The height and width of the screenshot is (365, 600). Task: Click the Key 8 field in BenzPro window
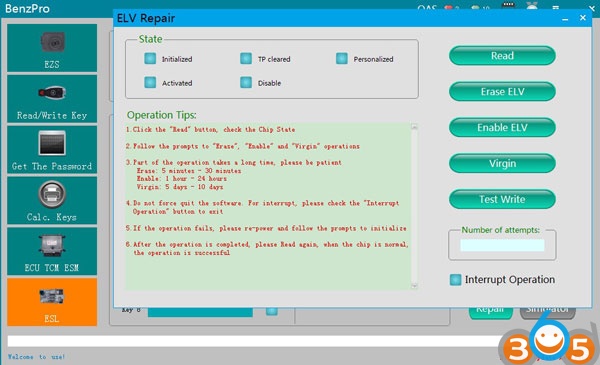tap(200, 312)
